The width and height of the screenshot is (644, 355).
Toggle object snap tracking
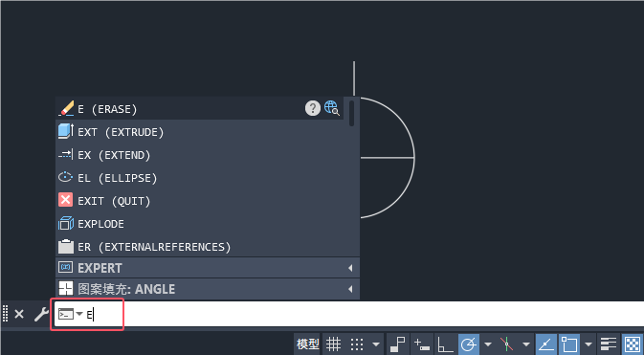pos(545,344)
